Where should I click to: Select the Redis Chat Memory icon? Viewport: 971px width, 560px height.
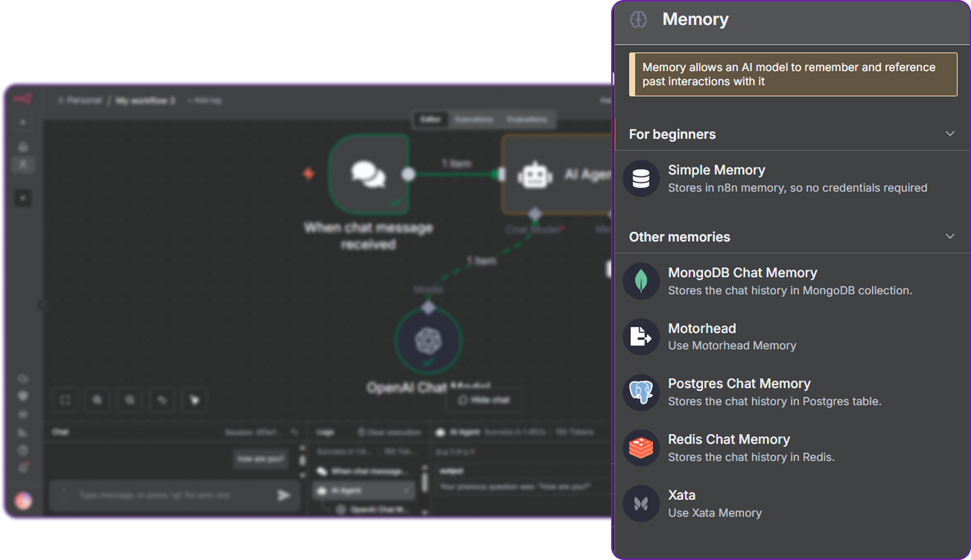coord(641,448)
